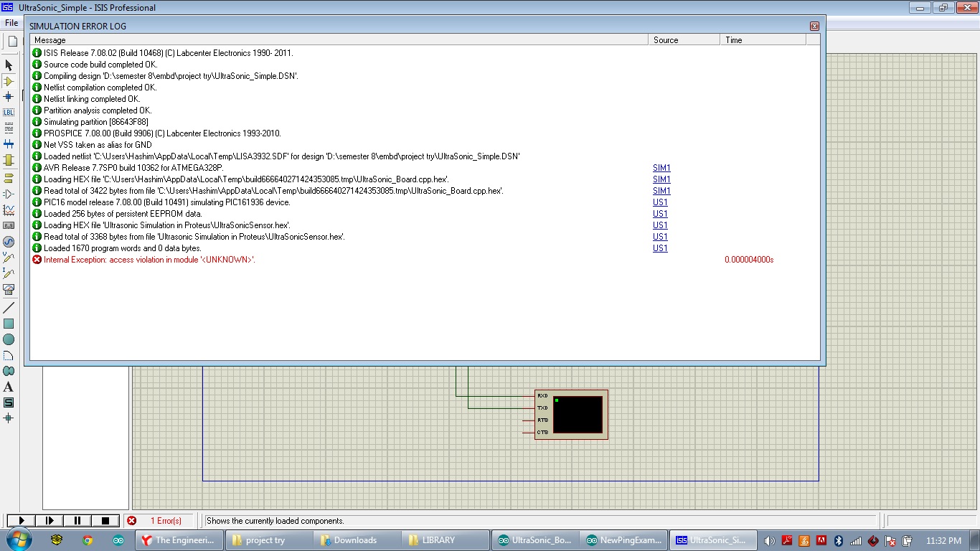
Task: Select the selection pointer arrow tool
Action: pyautogui.click(x=9, y=65)
